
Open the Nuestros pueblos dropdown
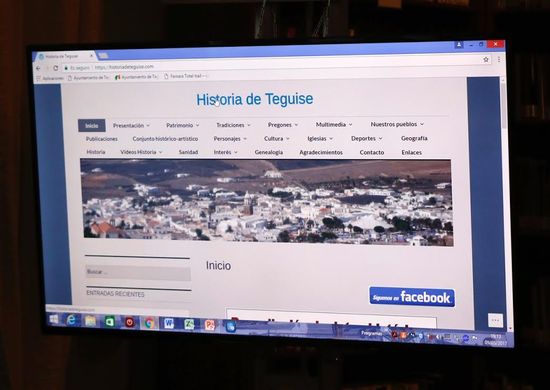tap(397, 124)
